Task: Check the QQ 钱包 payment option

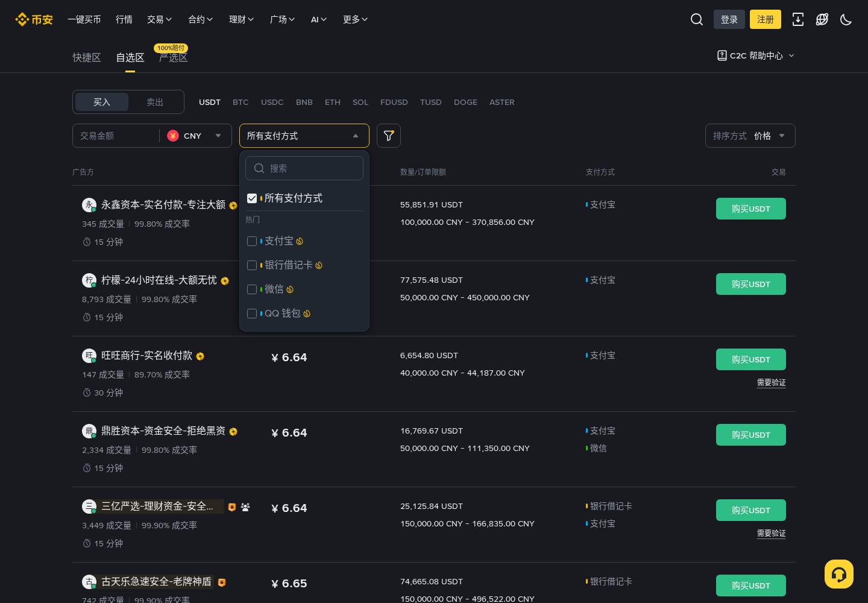Action: [252, 314]
